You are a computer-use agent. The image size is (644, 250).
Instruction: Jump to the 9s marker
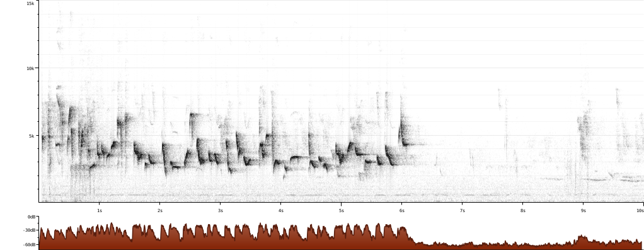click(x=584, y=210)
